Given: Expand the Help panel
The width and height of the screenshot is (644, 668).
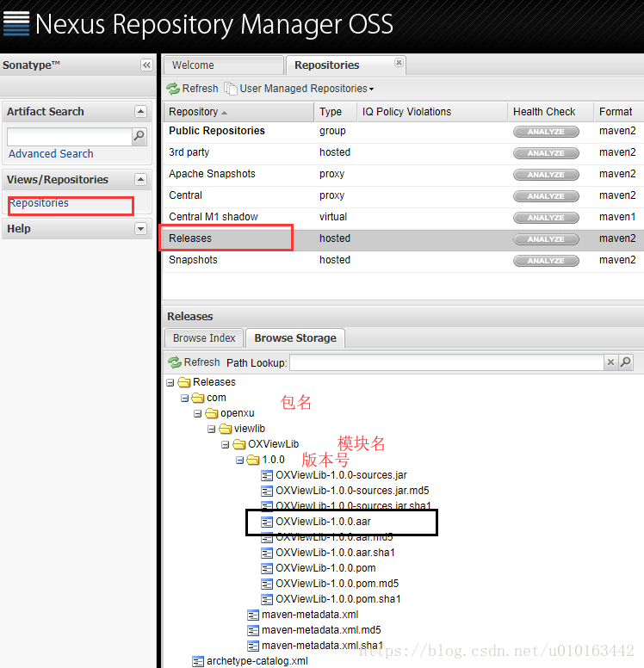Looking at the screenshot, I should coord(140,229).
